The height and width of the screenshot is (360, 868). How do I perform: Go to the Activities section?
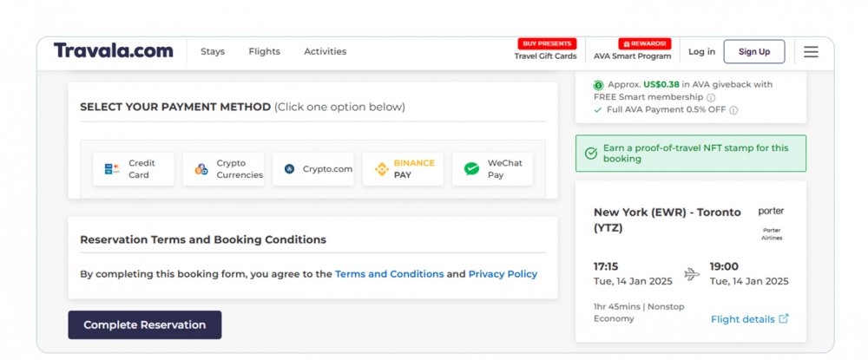(x=325, y=51)
